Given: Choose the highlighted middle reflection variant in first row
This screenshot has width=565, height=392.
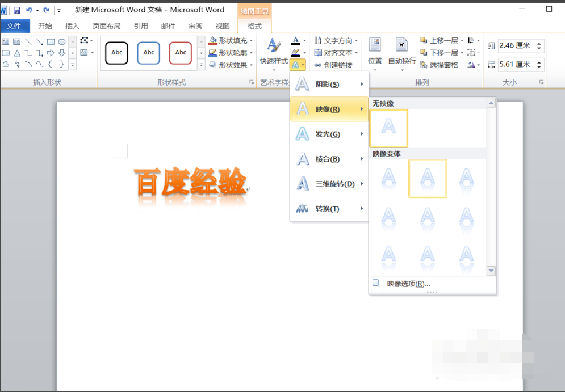Looking at the screenshot, I should point(428,179).
